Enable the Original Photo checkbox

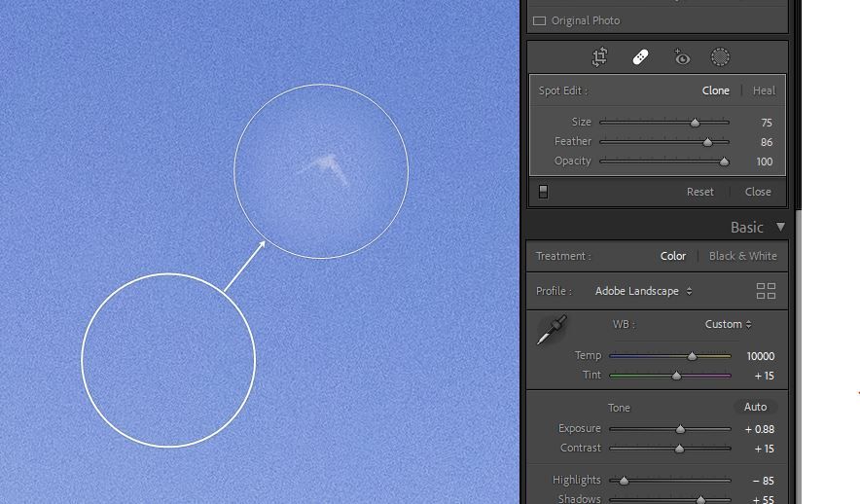pos(539,20)
